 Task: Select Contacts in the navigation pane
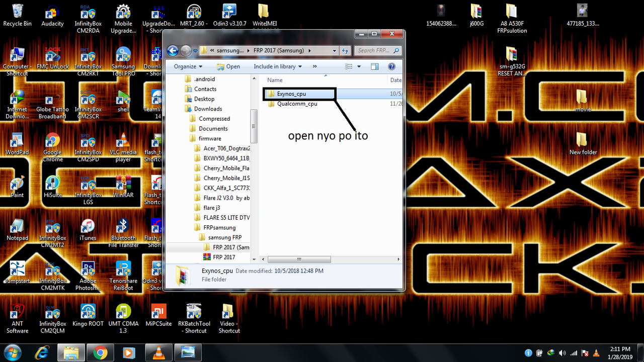205,89
